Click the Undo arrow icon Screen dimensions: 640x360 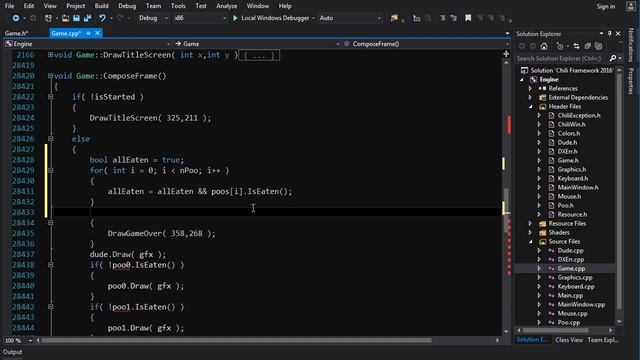(102, 18)
